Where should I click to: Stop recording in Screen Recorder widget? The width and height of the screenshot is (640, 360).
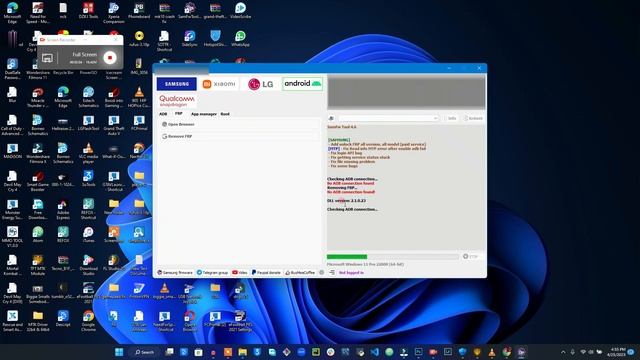[109, 58]
